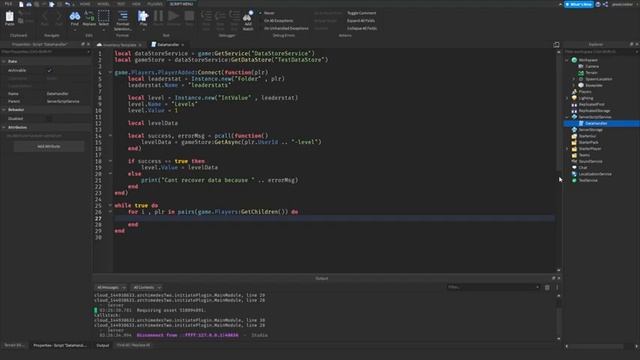The width and height of the screenshot is (640, 360).
Task: Click the Add Watch icon
Action: point(248,17)
